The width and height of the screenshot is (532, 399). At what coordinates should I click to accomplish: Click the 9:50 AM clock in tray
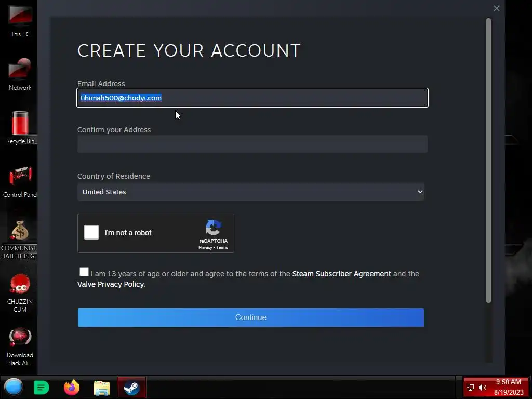508,382
